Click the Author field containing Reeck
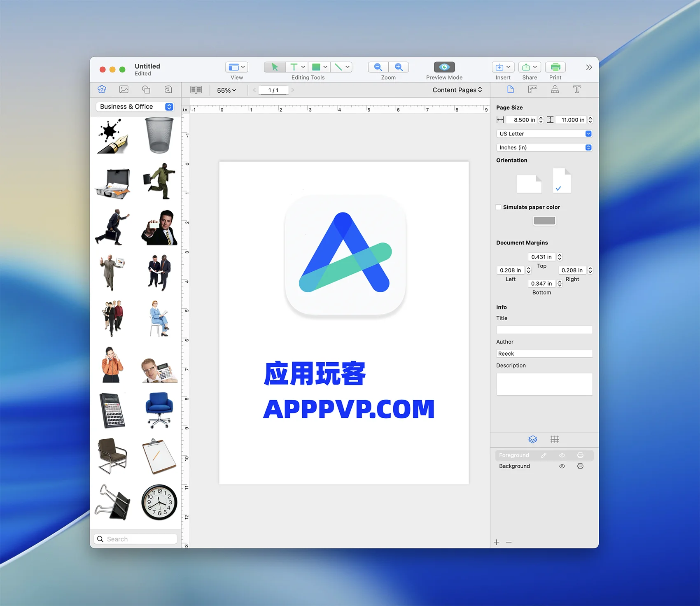Image resolution: width=700 pixels, height=606 pixels. pos(544,354)
